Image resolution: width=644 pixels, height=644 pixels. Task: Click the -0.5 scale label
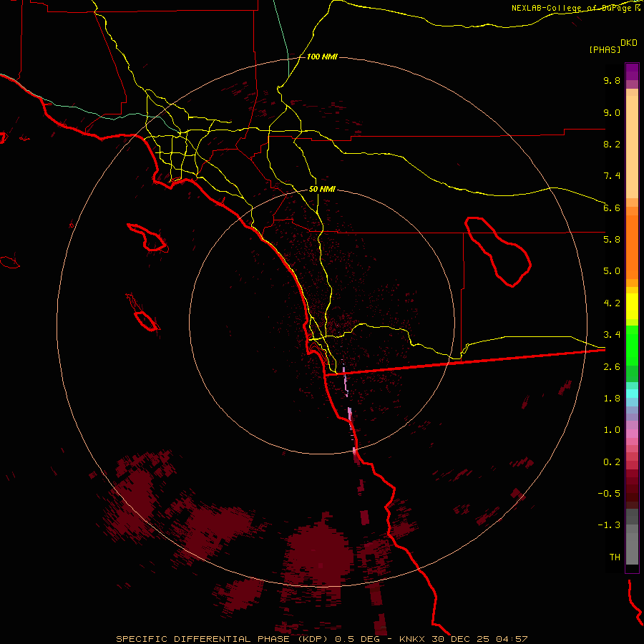pyautogui.click(x=609, y=494)
